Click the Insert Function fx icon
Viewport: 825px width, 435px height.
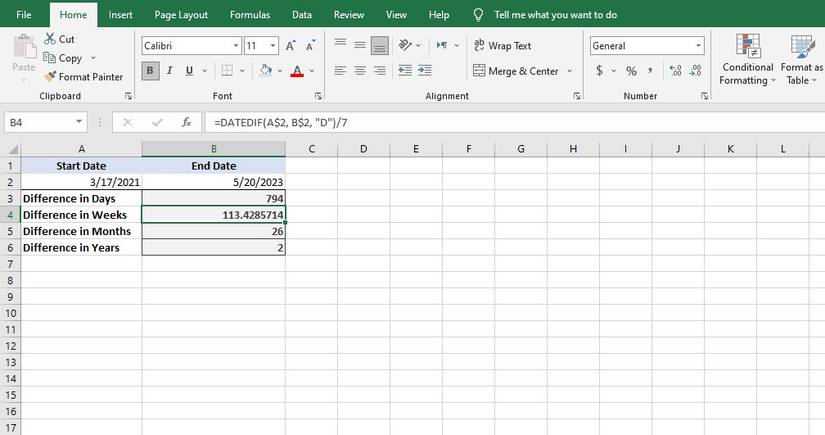pos(186,122)
